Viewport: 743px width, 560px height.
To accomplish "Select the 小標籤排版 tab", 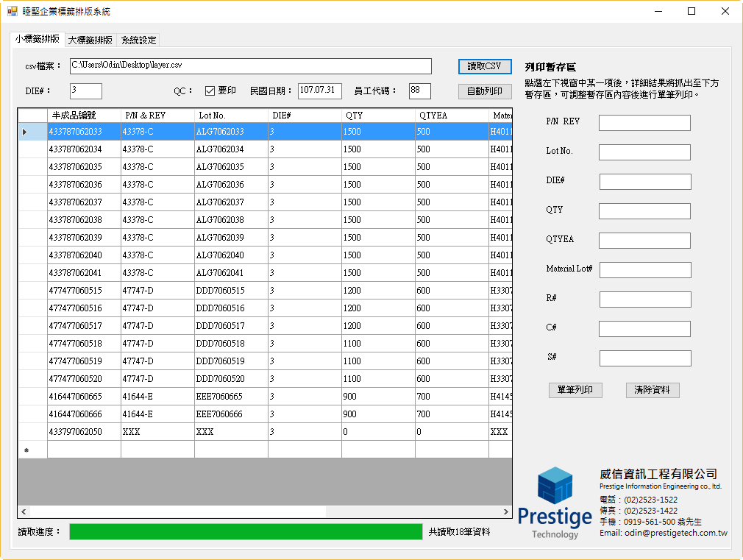I will tap(38, 39).
